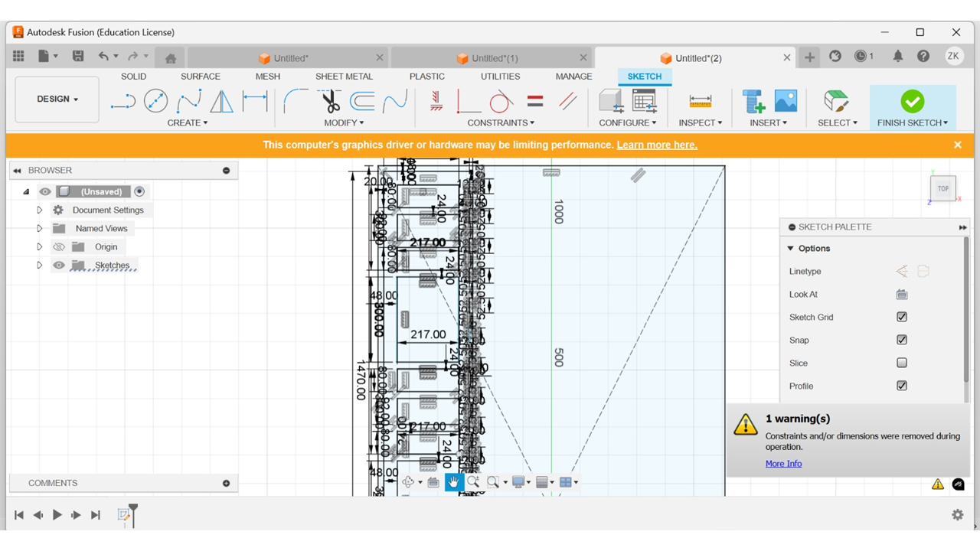
Task: Select the Center Diameter Circle tool
Action: (155, 101)
